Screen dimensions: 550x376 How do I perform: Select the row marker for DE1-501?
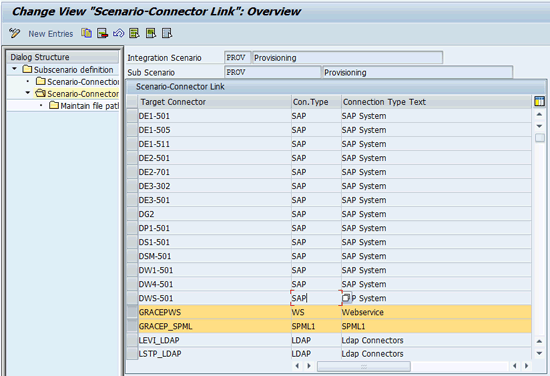point(132,116)
